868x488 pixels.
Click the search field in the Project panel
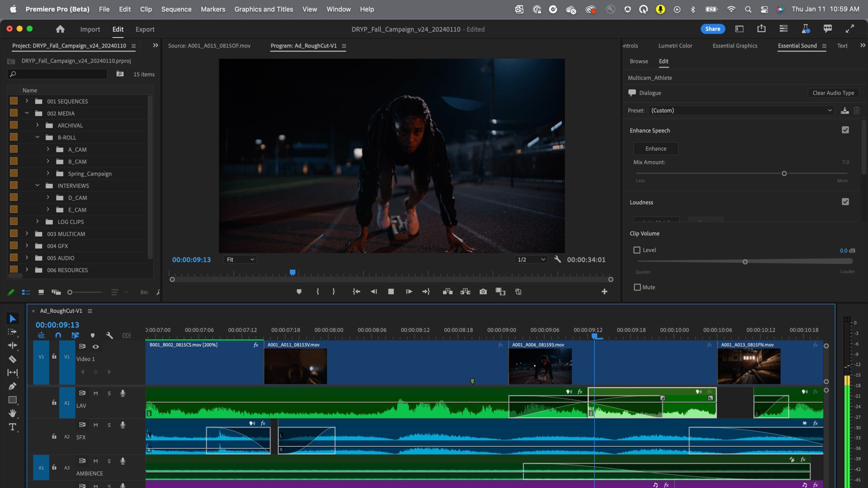click(x=57, y=74)
